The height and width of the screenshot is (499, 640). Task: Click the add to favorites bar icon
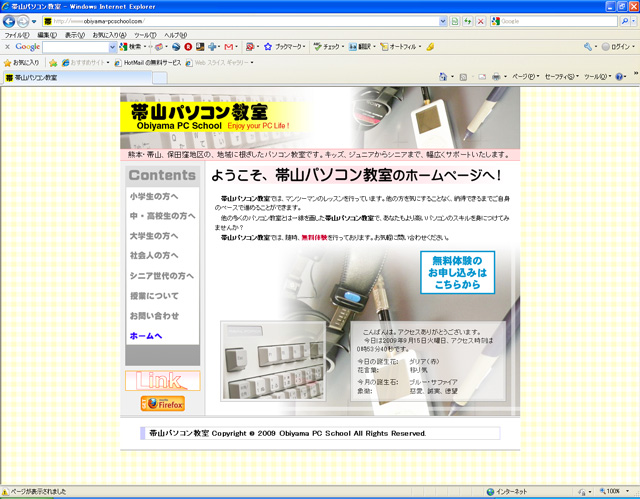point(53,63)
